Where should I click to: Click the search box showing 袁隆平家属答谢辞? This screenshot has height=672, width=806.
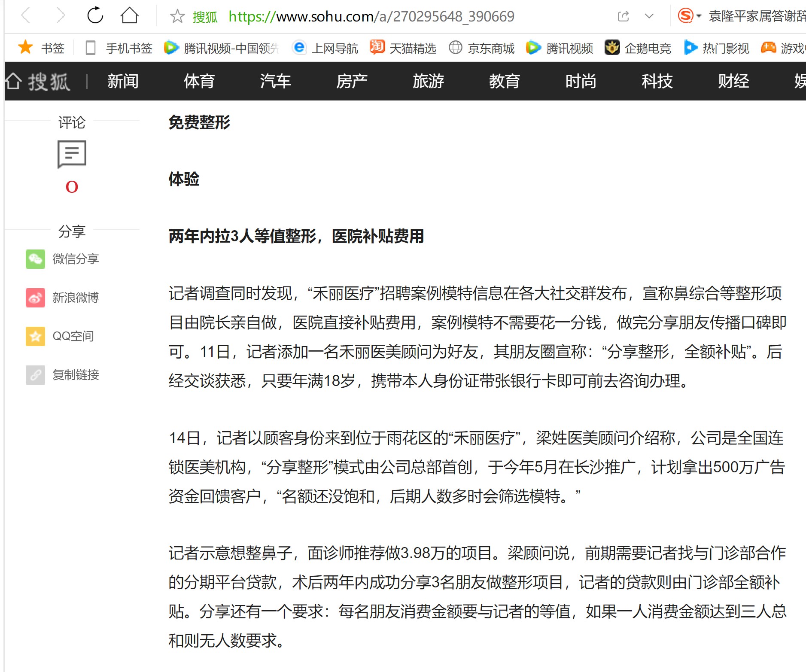757,16
